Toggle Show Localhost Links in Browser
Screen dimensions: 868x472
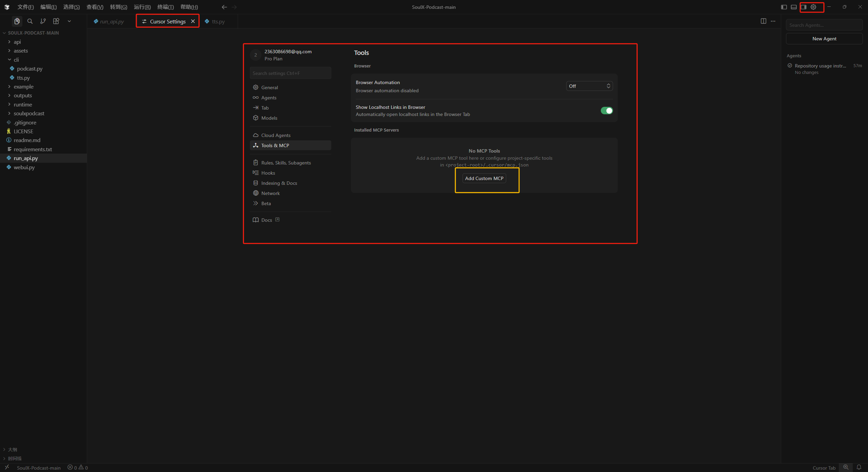pos(606,111)
